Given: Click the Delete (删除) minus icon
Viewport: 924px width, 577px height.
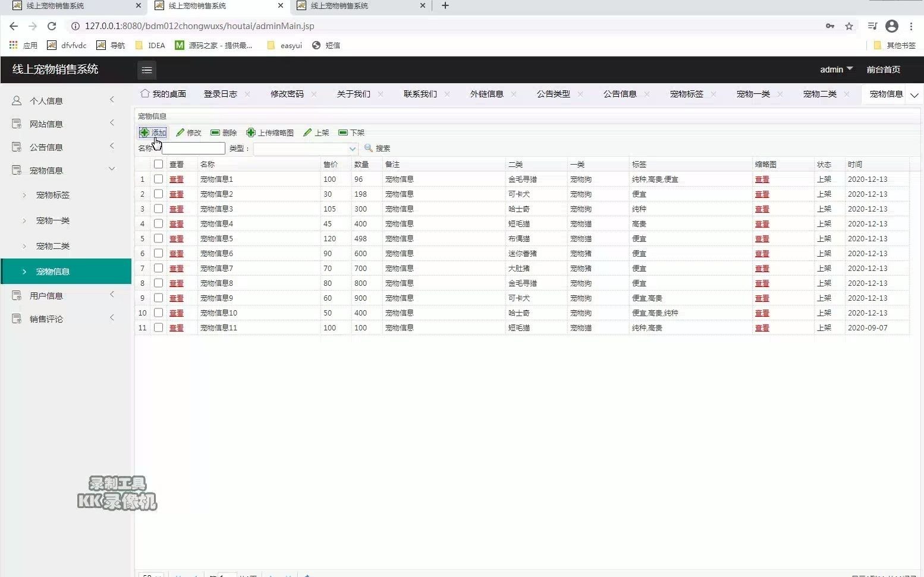Looking at the screenshot, I should coord(215,133).
